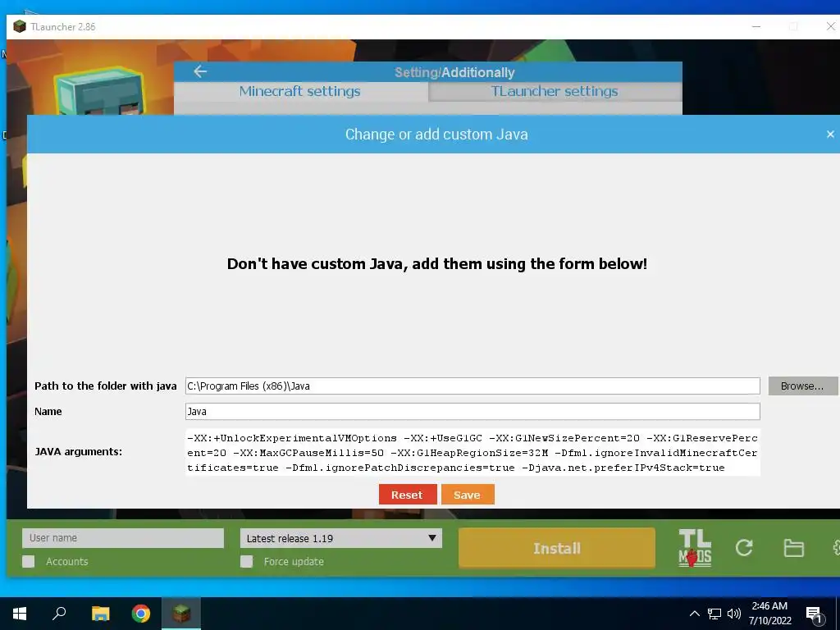
Task: Focus the Path to java folder field
Action: click(x=472, y=386)
